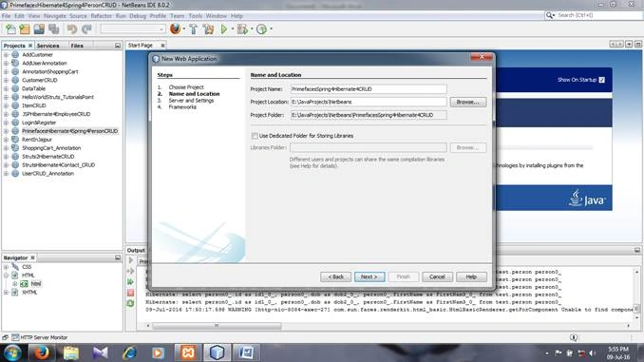Click the Debug Project toolbar icon
The height and width of the screenshot is (362, 644).
pyautogui.click(x=242, y=29)
